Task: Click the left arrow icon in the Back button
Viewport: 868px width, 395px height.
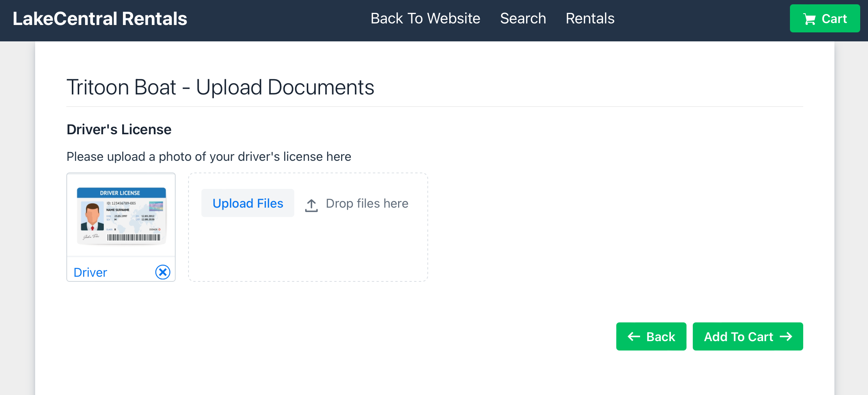Action: coord(634,336)
